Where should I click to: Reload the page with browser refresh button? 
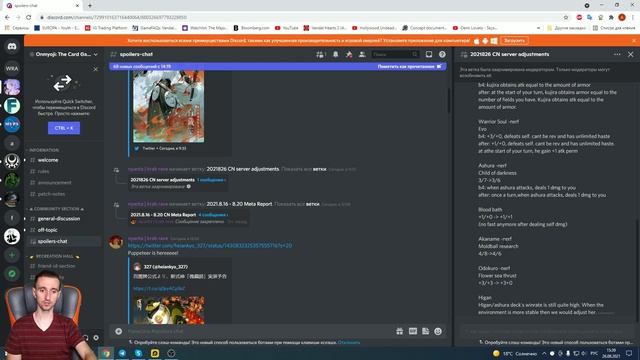pos(29,18)
